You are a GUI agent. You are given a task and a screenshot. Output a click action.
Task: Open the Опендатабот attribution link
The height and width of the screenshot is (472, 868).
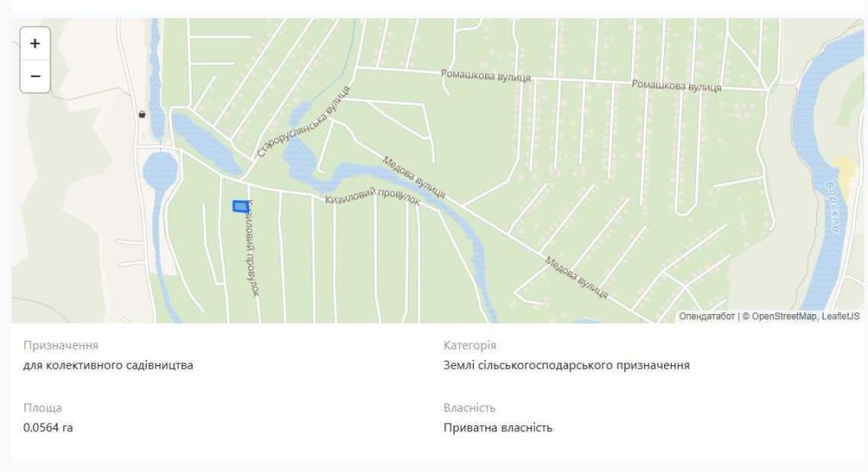[x=707, y=316]
